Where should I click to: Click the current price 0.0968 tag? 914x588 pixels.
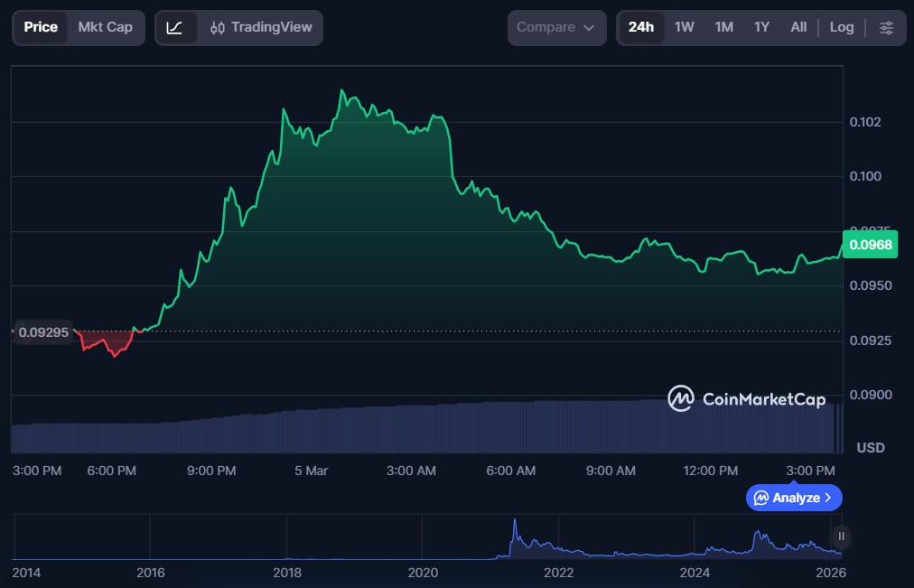(x=870, y=245)
